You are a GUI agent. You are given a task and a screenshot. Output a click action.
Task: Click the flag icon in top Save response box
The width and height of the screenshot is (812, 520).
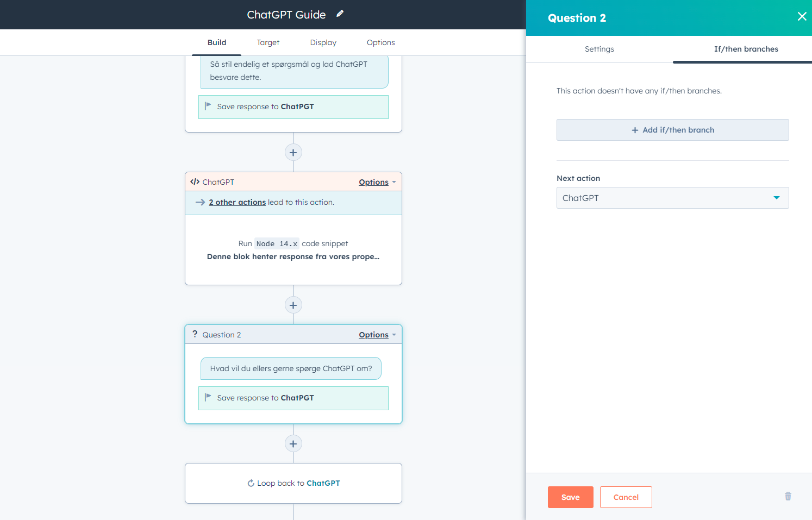point(208,106)
